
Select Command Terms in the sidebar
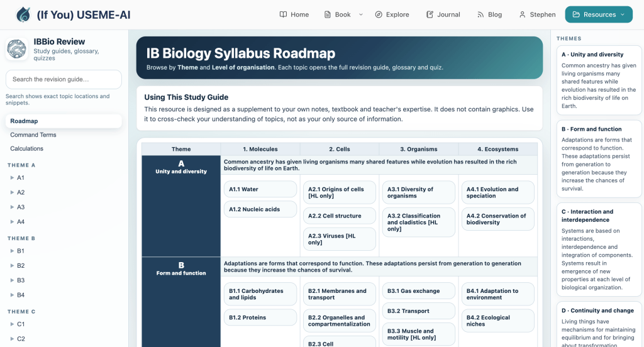click(x=33, y=135)
